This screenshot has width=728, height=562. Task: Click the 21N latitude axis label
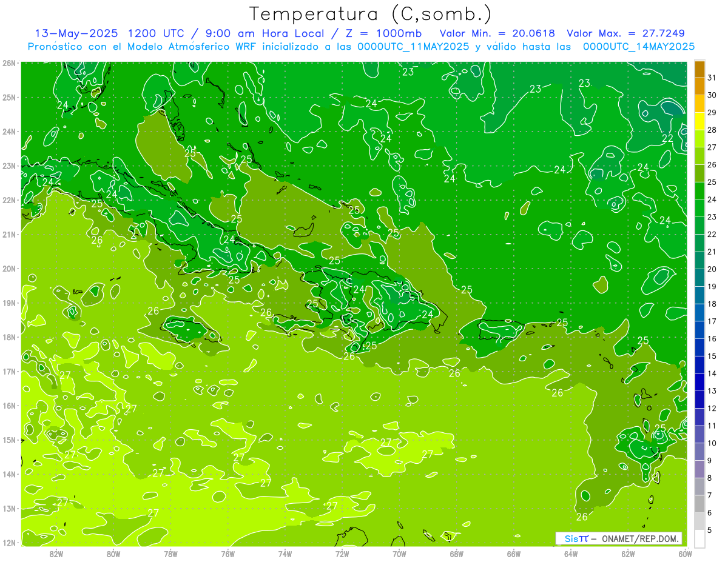[x=8, y=235]
